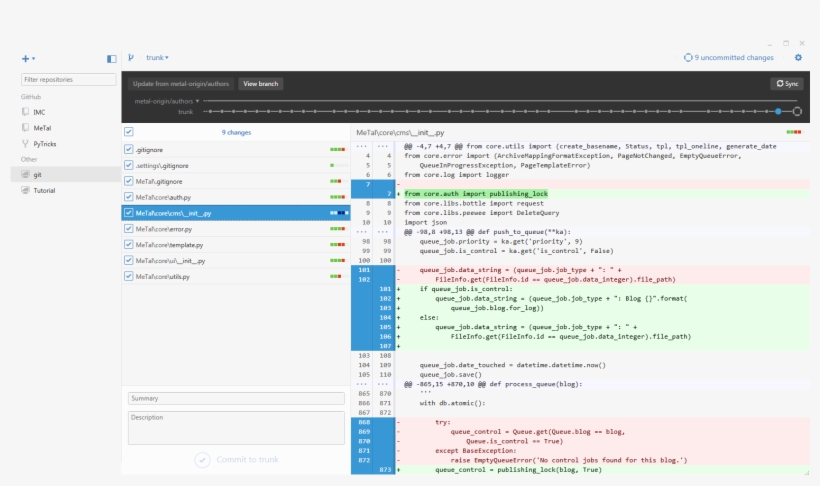Image resolution: width=820 pixels, height=486 pixels.
Task: Uncheck the .gitignore file checkbox
Action: [x=129, y=150]
